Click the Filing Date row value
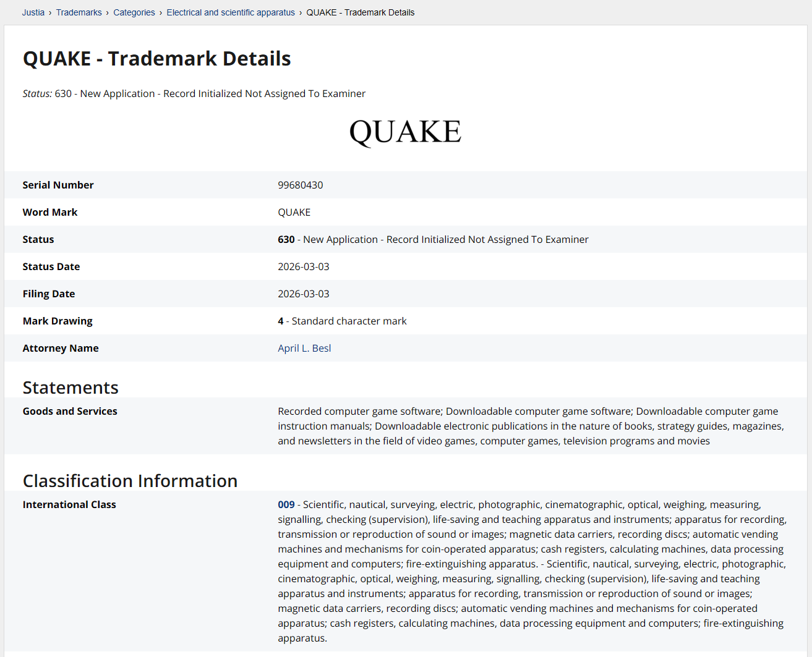Viewport: 812px width, 657px height. pyautogui.click(x=303, y=294)
